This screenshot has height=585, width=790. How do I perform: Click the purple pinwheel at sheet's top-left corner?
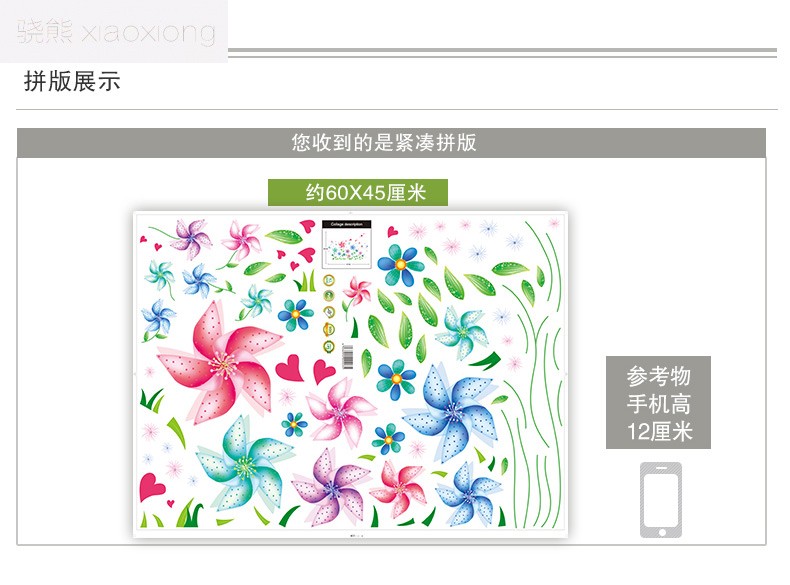(x=191, y=238)
